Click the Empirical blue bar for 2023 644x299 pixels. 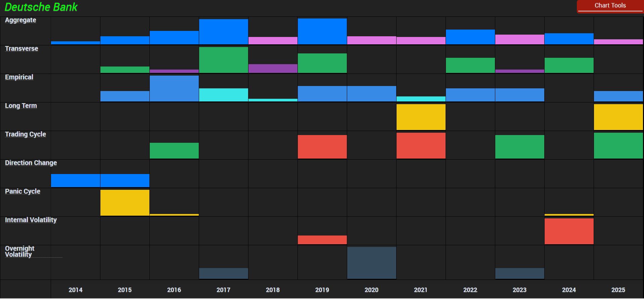[520, 95]
